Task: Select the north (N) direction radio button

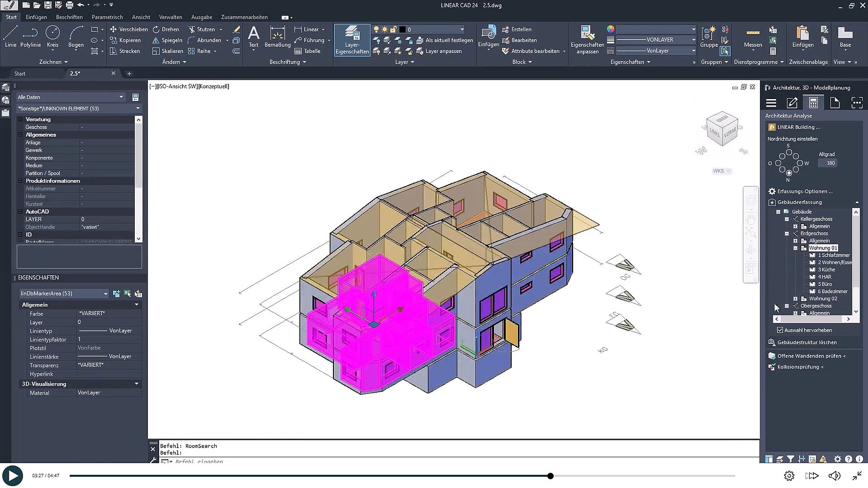Action: point(789,173)
